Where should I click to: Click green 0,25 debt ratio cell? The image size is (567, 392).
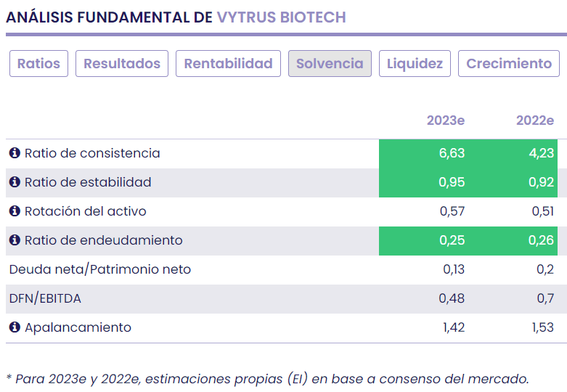(423, 240)
